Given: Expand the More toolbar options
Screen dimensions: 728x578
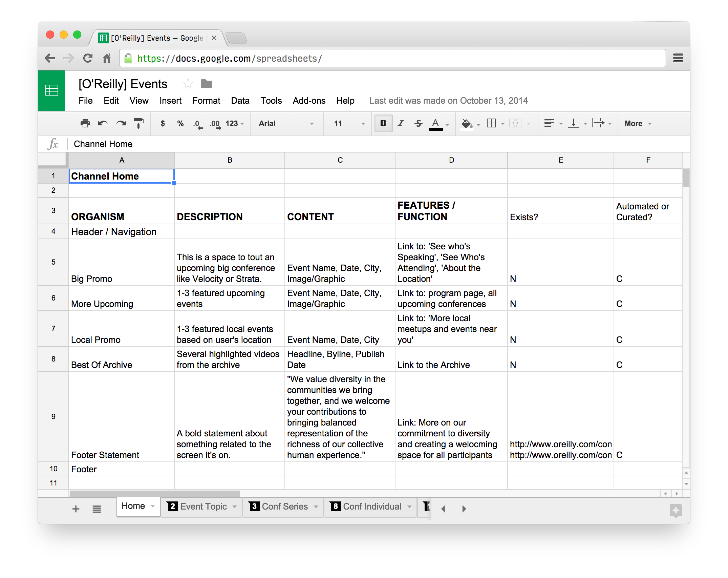Looking at the screenshot, I should (x=638, y=123).
